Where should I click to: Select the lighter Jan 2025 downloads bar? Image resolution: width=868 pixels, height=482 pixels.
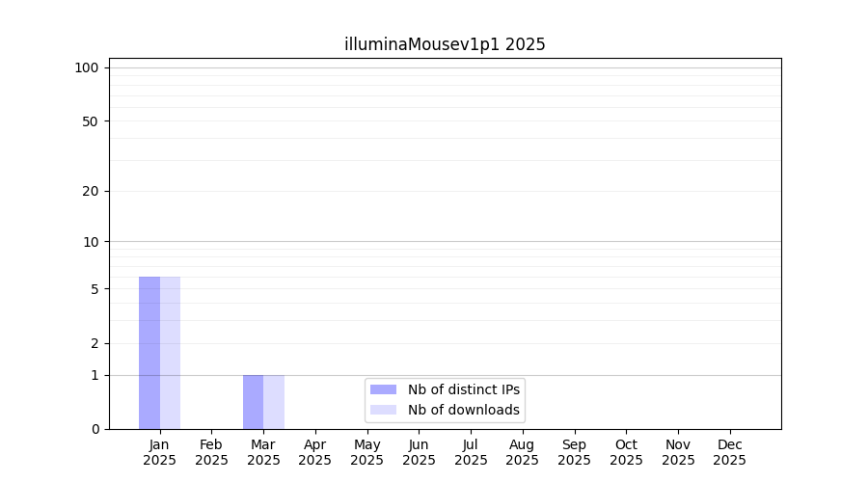coord(170,353)
